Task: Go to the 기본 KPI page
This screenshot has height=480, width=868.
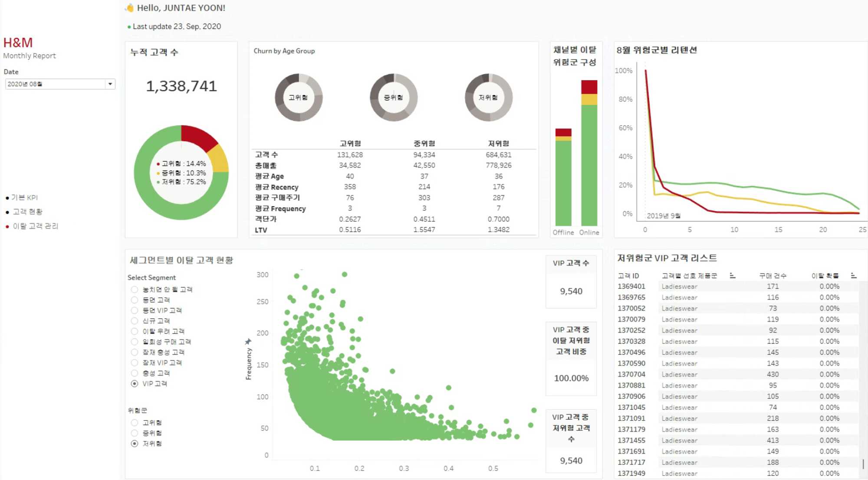Action: tap(24, 198)
